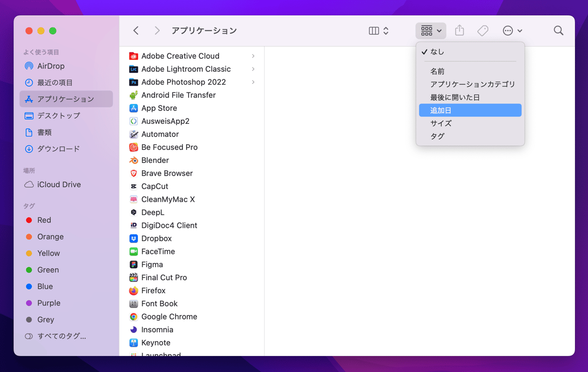Viewport: 588px width, 372px height.
Task: Click the search magnifier icon
Action: point(559,30)
